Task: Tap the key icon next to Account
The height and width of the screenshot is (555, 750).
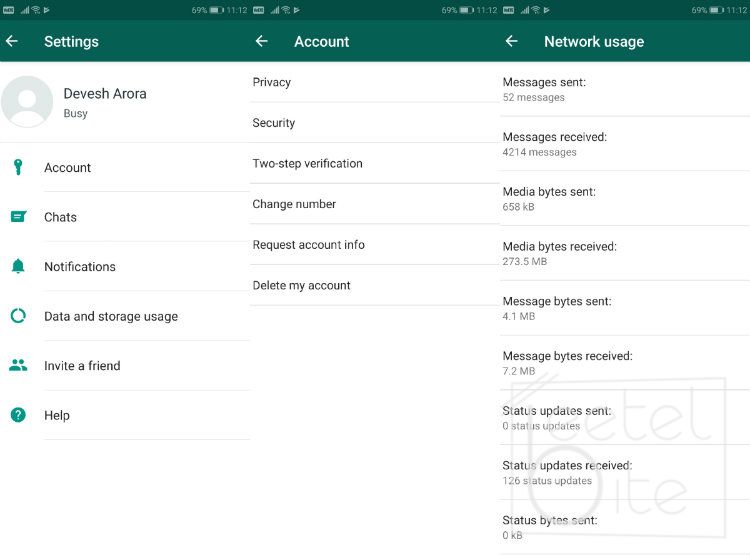Action: coord(18,167)
